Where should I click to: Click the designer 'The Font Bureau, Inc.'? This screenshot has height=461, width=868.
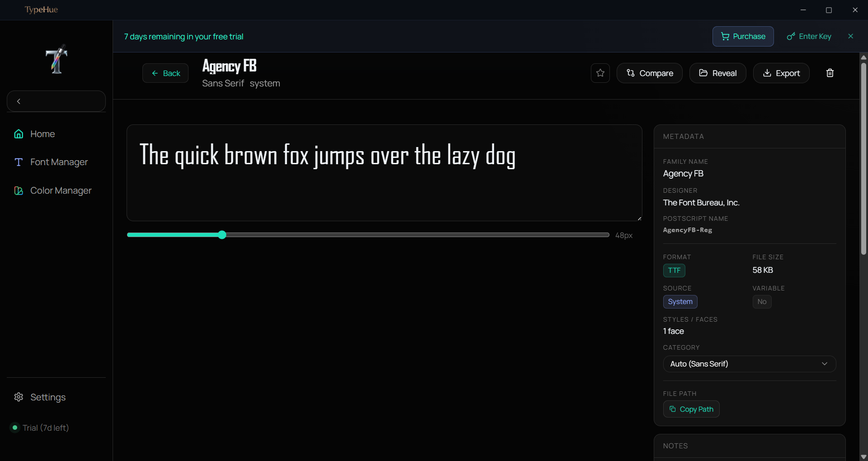(x=701, y=203)
